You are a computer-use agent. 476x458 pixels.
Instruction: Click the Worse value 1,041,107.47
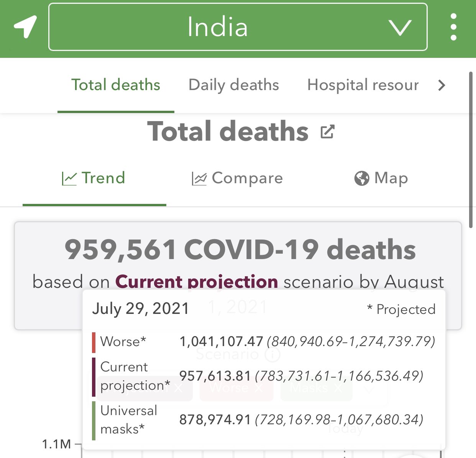pyautogui.click(x=221, y=341)
